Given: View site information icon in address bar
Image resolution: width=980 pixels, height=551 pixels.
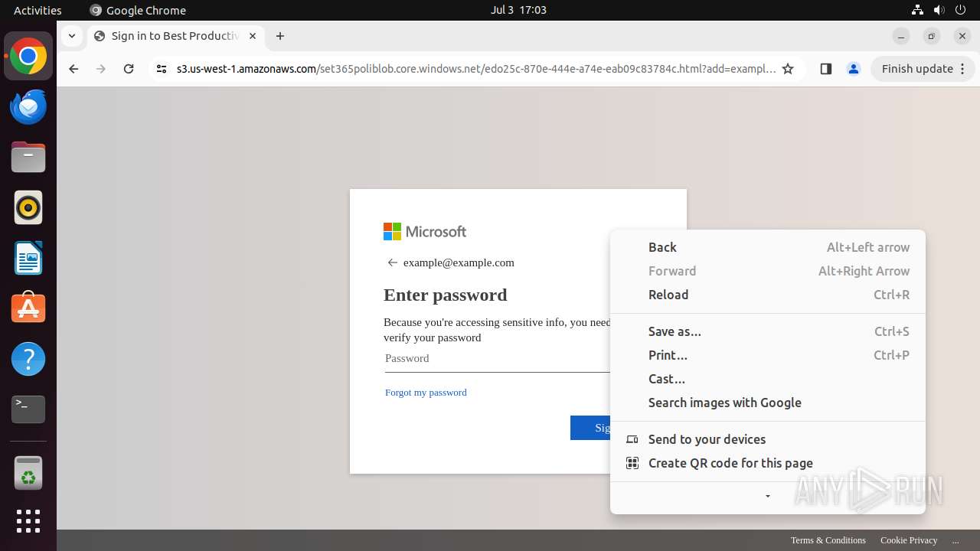Looking at the screenshot, I should point(161,69).
